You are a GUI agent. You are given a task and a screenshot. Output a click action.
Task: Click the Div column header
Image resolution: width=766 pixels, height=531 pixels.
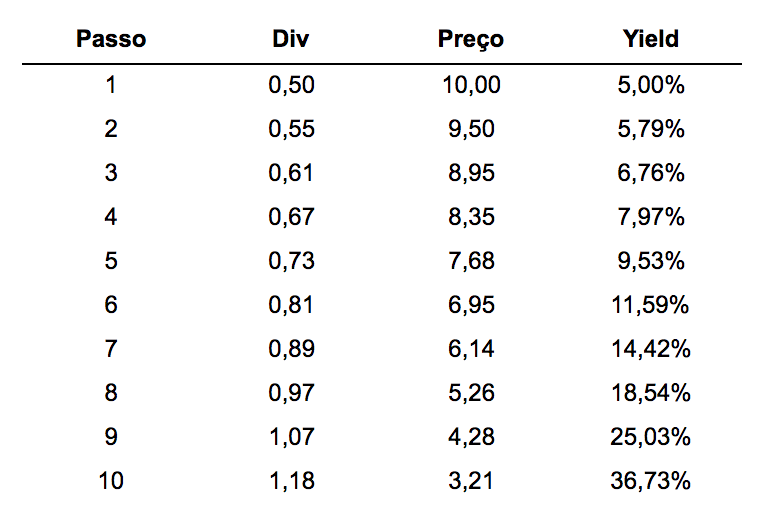point(291,39)
